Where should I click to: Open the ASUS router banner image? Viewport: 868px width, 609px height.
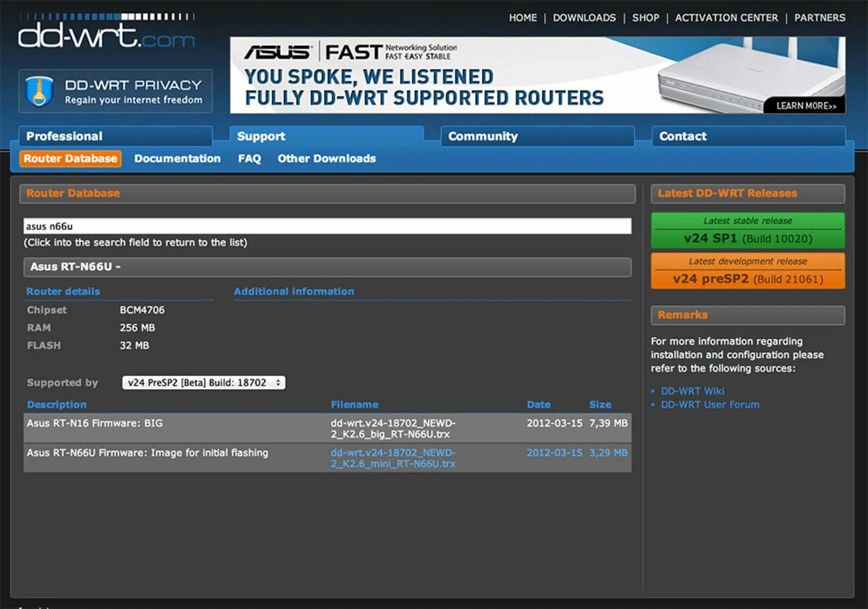[x=538, y=75]
